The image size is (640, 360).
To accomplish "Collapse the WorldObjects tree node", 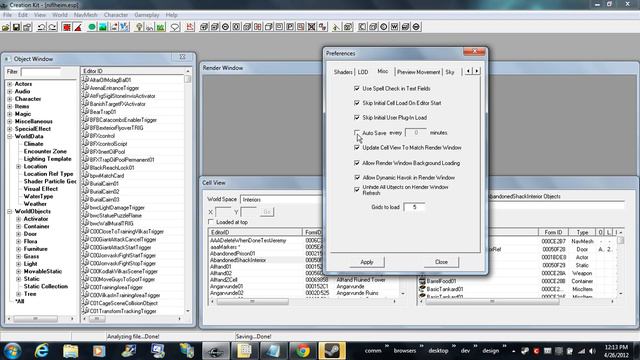I will click(10, 211).
